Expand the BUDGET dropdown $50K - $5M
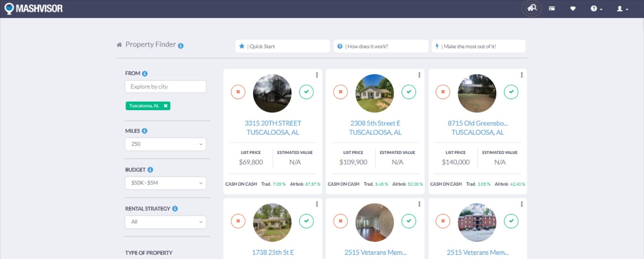Image resolution: width=644 pixels, height=259 pixels. [165, 183]
